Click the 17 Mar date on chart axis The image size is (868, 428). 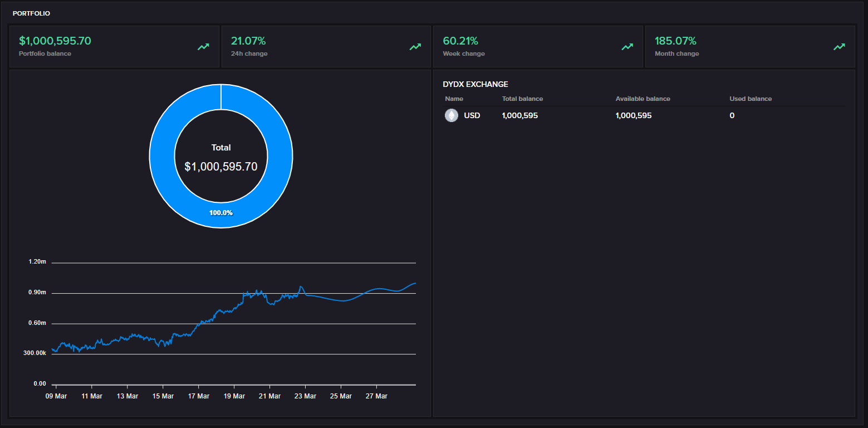(x=199, y=396)
